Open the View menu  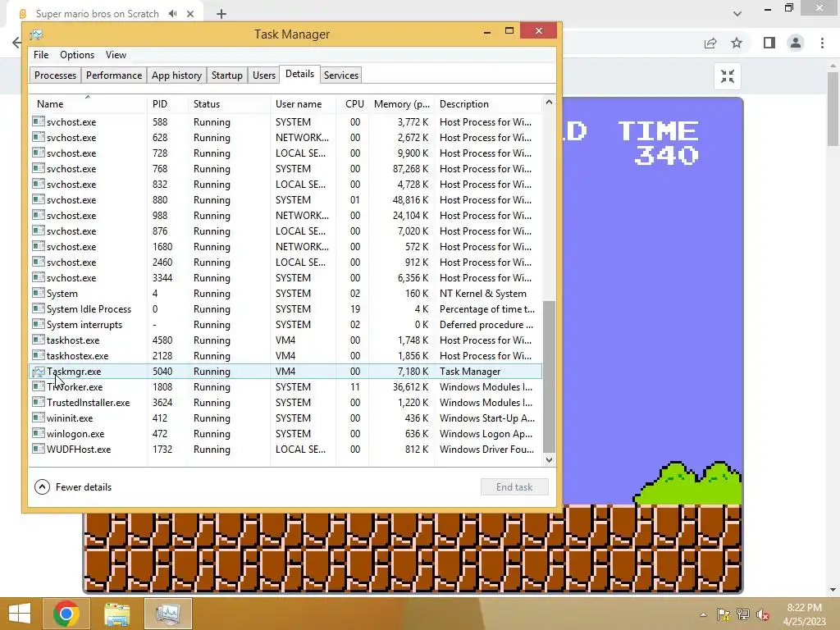[x=116, y=55]
